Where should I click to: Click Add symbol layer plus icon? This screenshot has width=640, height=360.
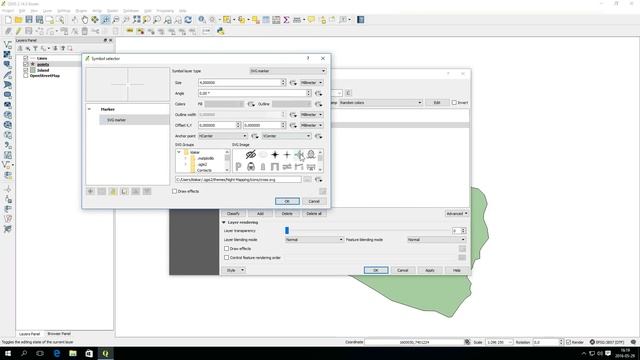click(91, 191)
